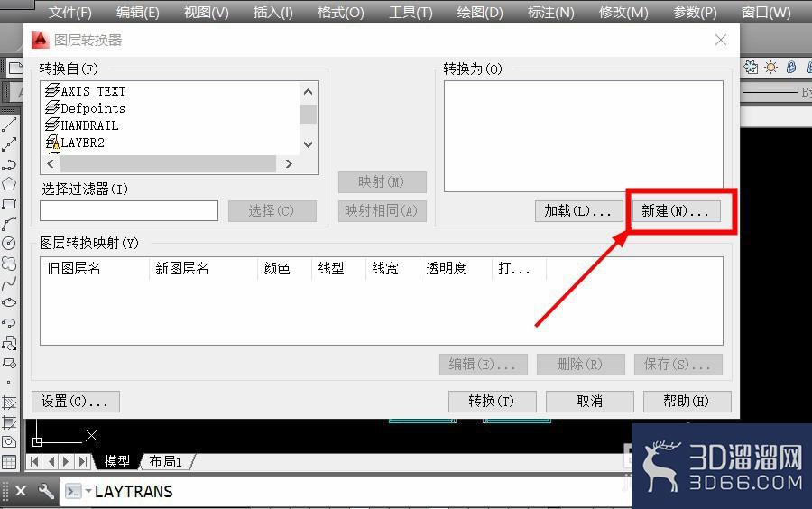
Task: Open the 插入(I) menu
Action: point(272,12)
